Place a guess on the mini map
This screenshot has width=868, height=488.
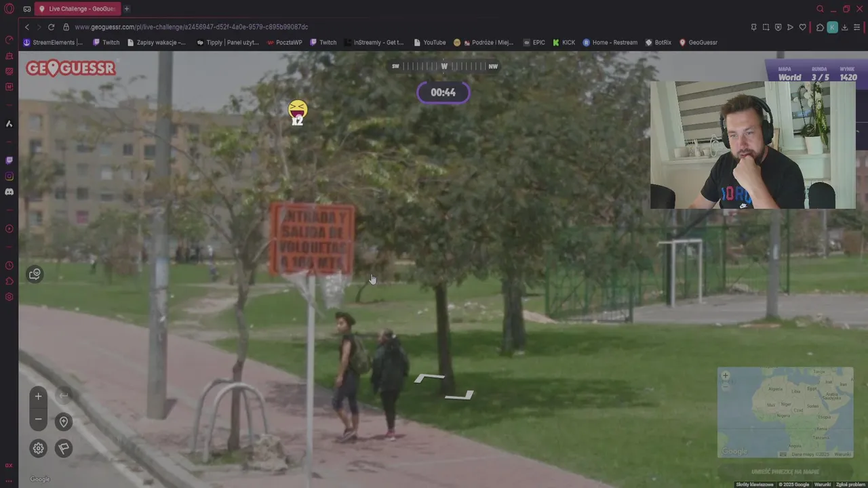[x=785, y=412]
